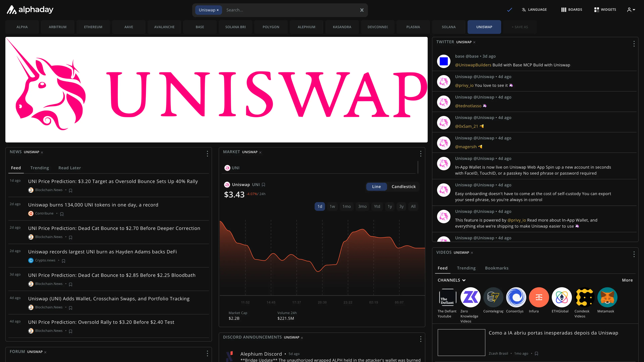The width and height of the screenshot is (644, 362).
Task: Bookmark the $3.20 Target price prediction article
Action: [x=70, y=191]
